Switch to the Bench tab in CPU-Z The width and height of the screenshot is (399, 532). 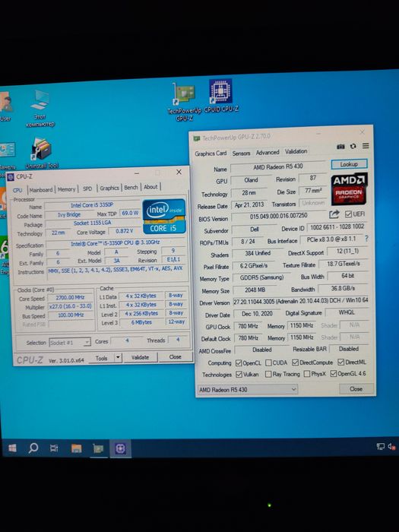pyautogui.click(x=131, y=187)
